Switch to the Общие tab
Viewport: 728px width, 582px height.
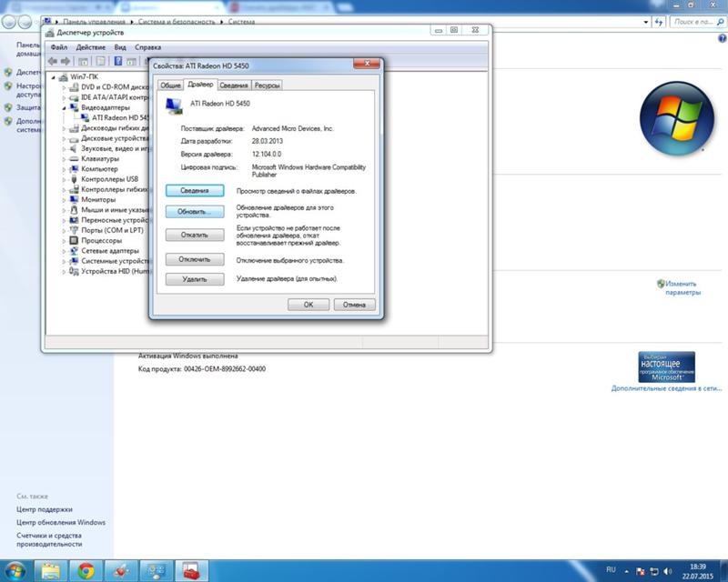pos(170,85)
